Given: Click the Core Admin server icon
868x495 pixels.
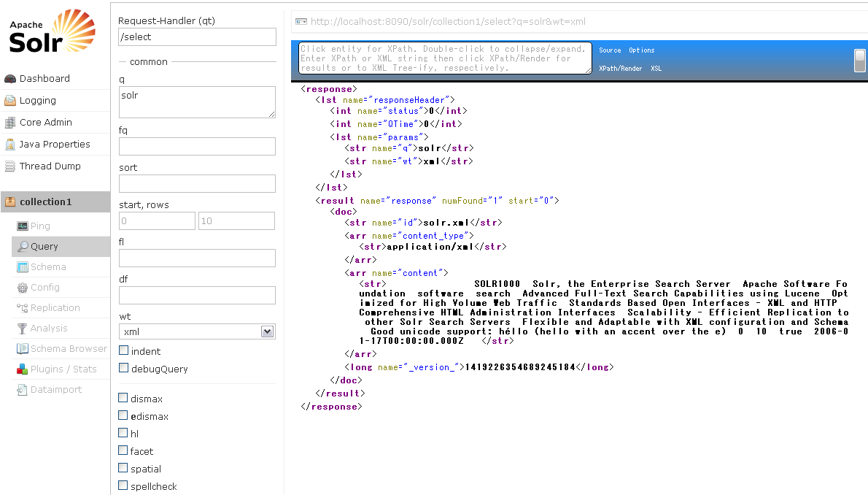Looking at the screenshot, I should [x=10, y=123].
